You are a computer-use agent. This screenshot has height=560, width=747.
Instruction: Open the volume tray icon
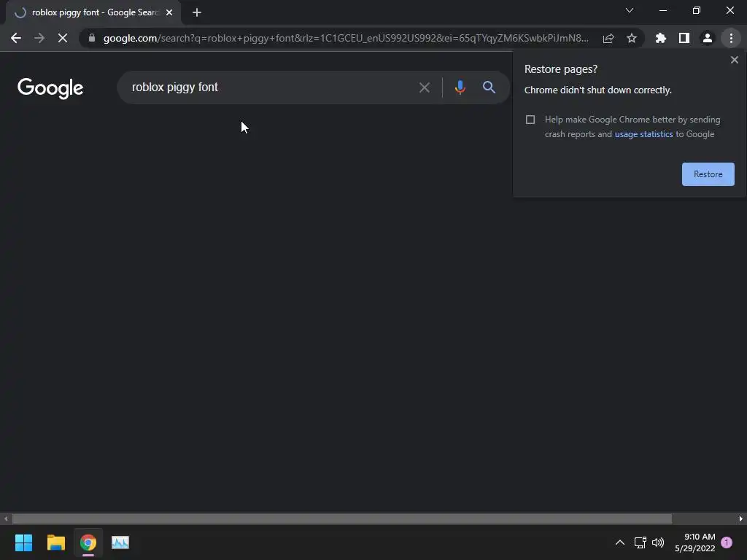(x=658, y=542)
